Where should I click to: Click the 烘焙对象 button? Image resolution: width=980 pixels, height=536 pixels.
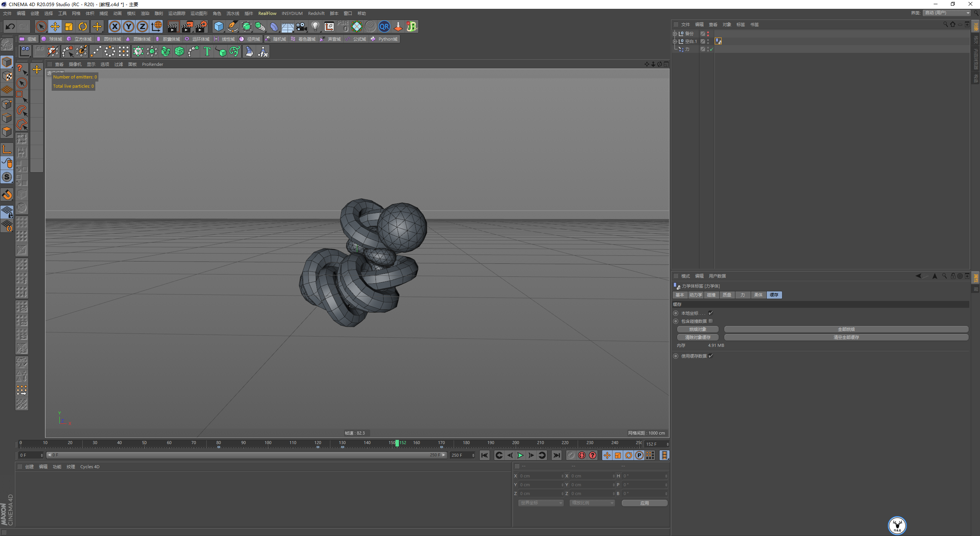(697, 329)
